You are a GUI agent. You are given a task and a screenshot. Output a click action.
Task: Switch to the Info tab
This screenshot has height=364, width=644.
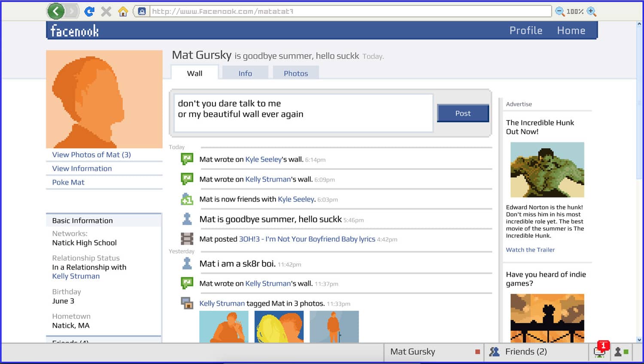pos(245,73)
